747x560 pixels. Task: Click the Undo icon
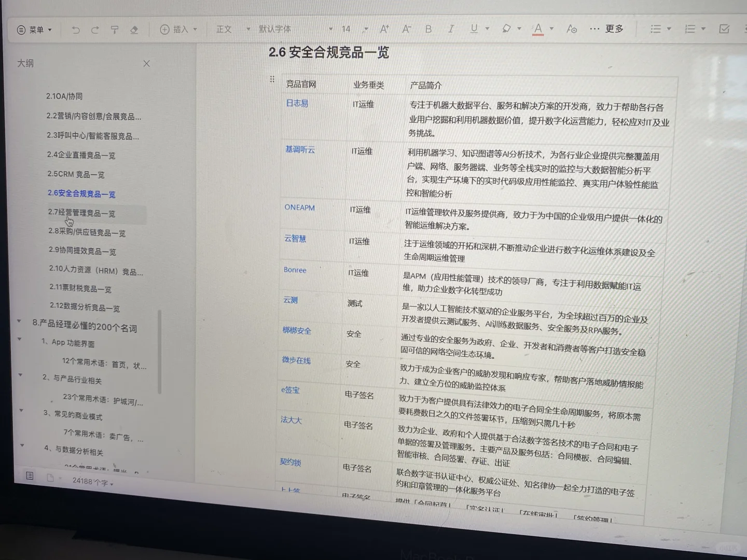75,30
